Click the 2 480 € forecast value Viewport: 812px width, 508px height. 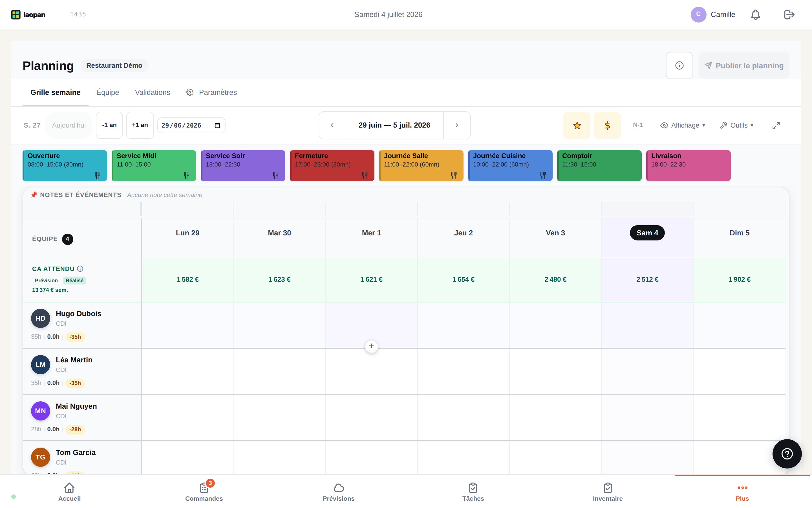[x=555, y=279]
